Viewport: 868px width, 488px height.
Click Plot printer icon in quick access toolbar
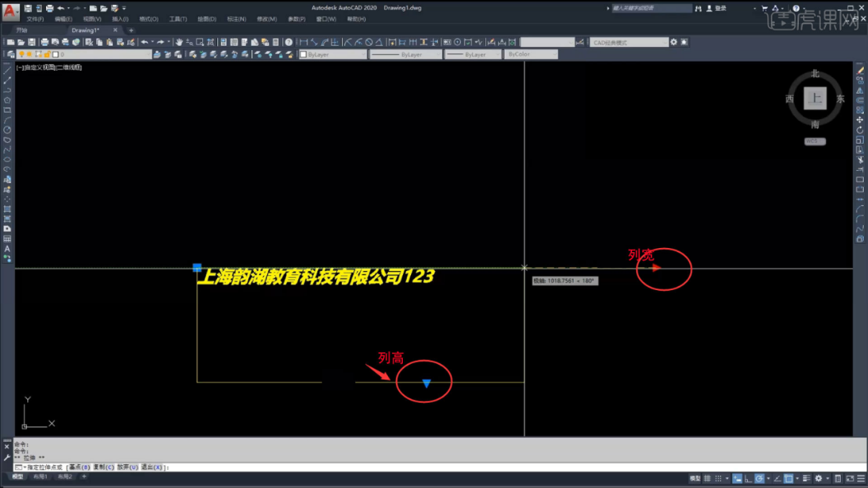coord(50,8)
